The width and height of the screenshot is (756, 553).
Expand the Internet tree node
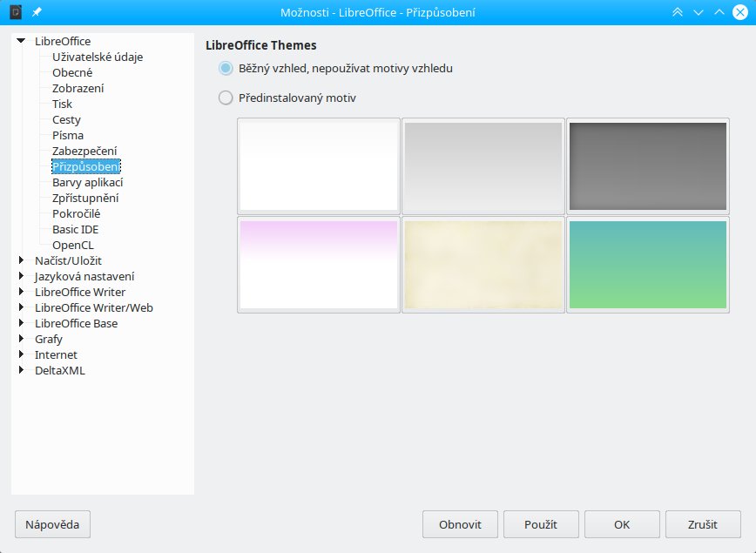click(21, 354)
